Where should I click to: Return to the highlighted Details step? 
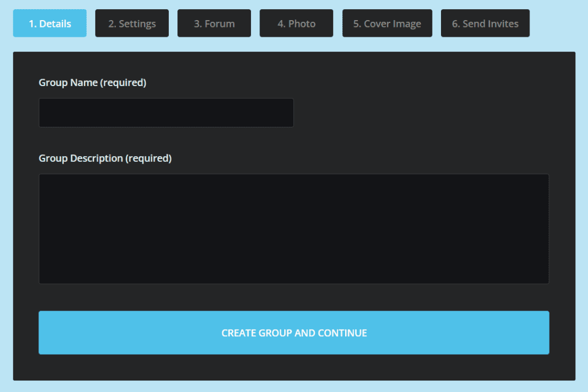[x=50, y=24]
